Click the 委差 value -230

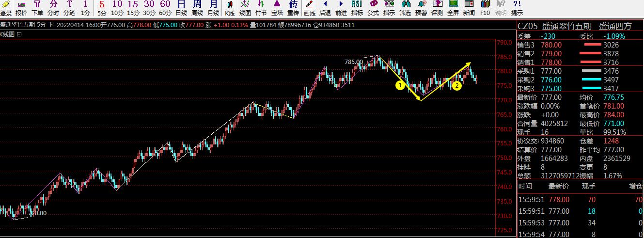[x=548, y=36]
